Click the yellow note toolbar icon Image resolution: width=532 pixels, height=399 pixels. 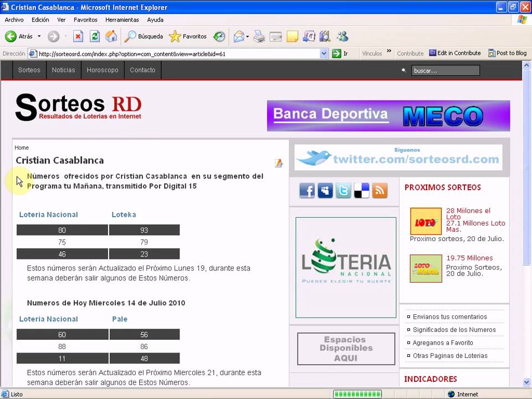pos(292,37)
